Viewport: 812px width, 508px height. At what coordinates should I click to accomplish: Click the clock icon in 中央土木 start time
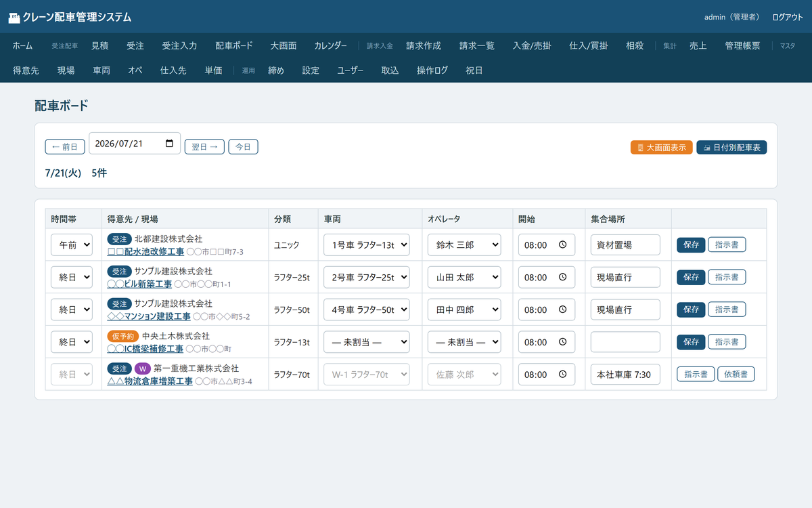[562, 342]
